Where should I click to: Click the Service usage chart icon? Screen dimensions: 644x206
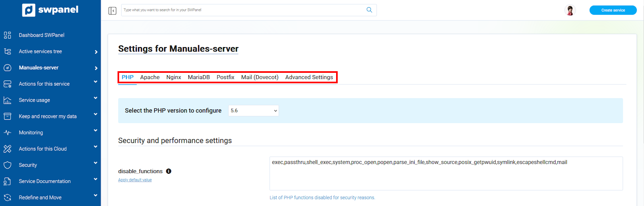tap(7, 100)
